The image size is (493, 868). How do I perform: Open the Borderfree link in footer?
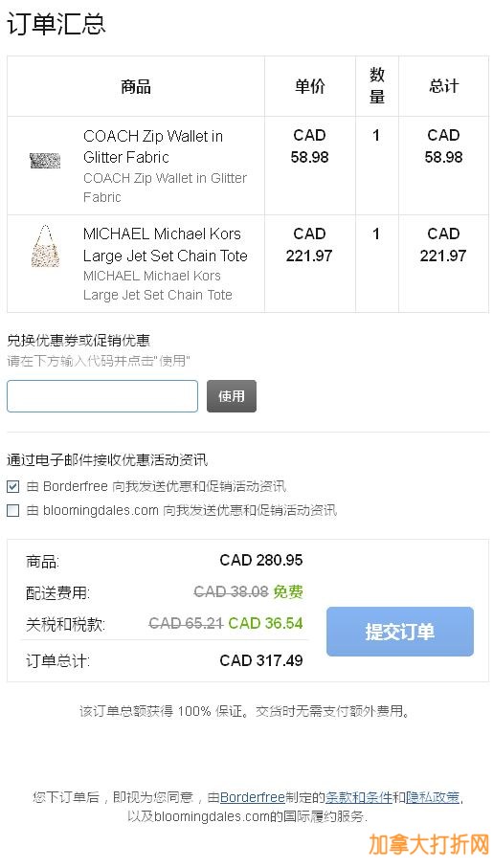click(253, 798)
